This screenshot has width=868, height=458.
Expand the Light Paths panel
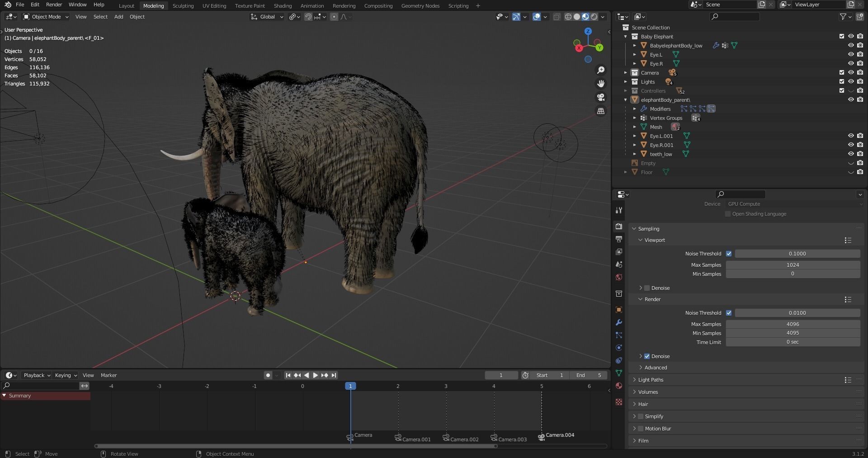(x=634, y=380)
